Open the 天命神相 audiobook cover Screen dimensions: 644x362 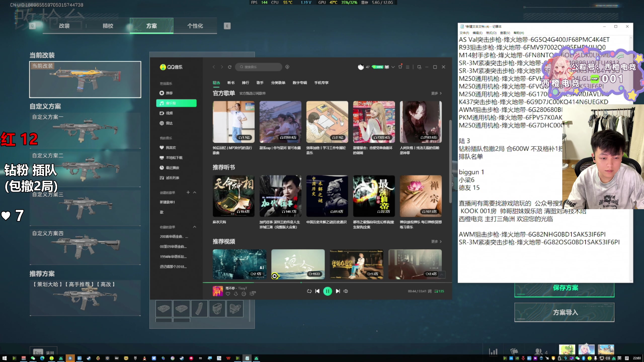[x=234, y=196]
